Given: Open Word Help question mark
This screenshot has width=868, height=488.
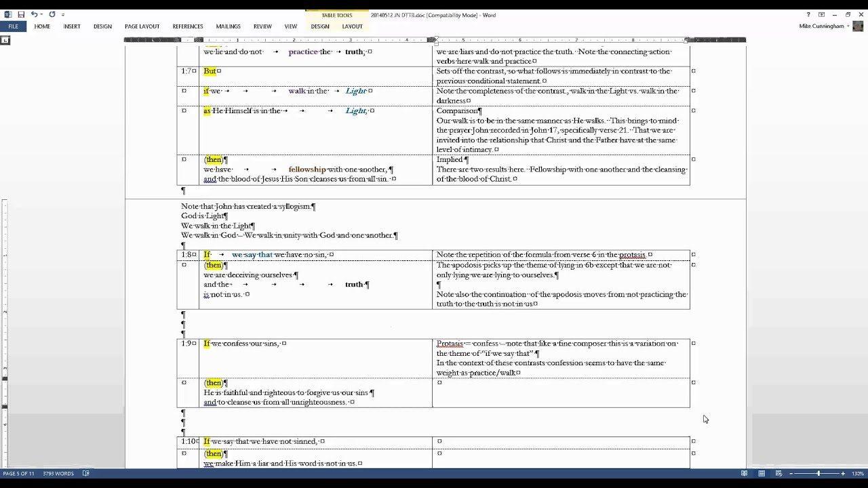Looking at the screenshot, I should (x=808, y=14).
